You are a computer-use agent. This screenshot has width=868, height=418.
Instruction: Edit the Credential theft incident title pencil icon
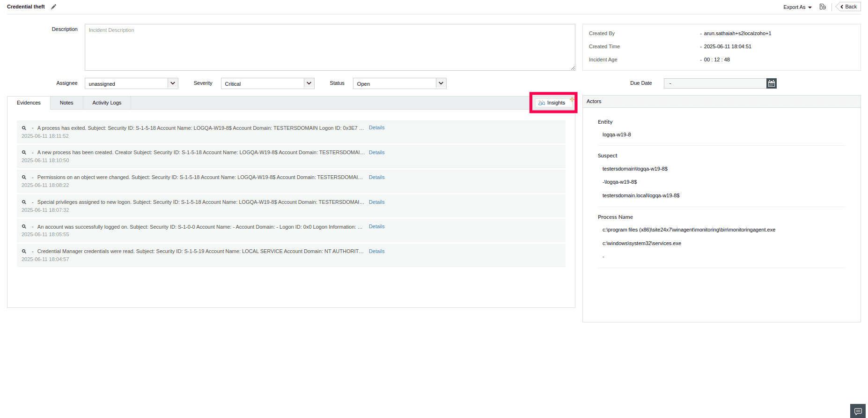tap(53, 7)
